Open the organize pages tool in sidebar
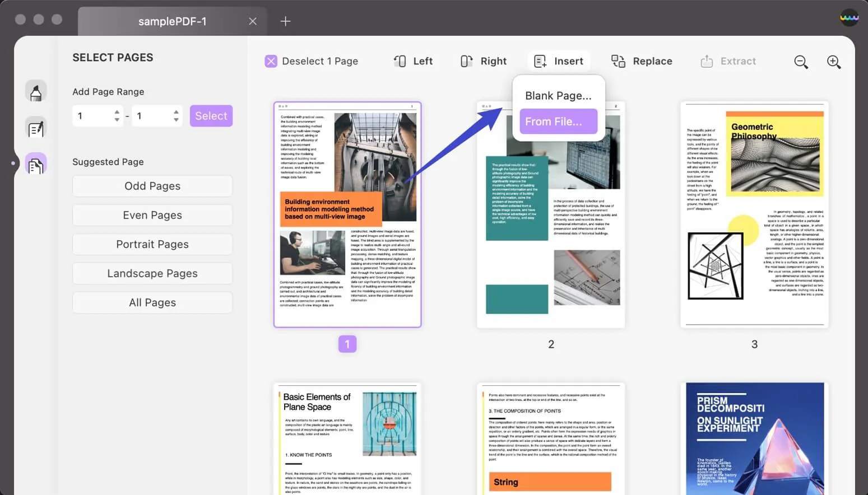This screenshot has height=495, width=868. [36, 165]
